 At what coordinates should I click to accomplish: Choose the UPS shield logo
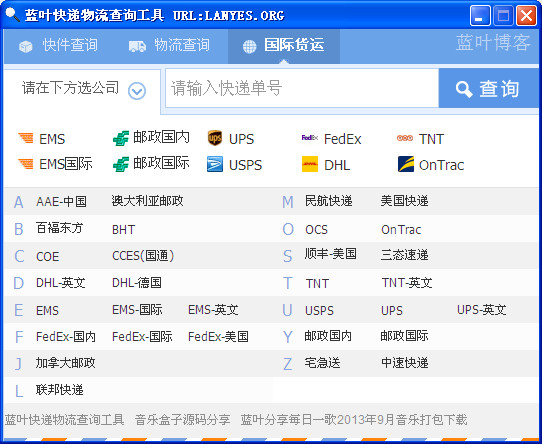coord(215,138)
